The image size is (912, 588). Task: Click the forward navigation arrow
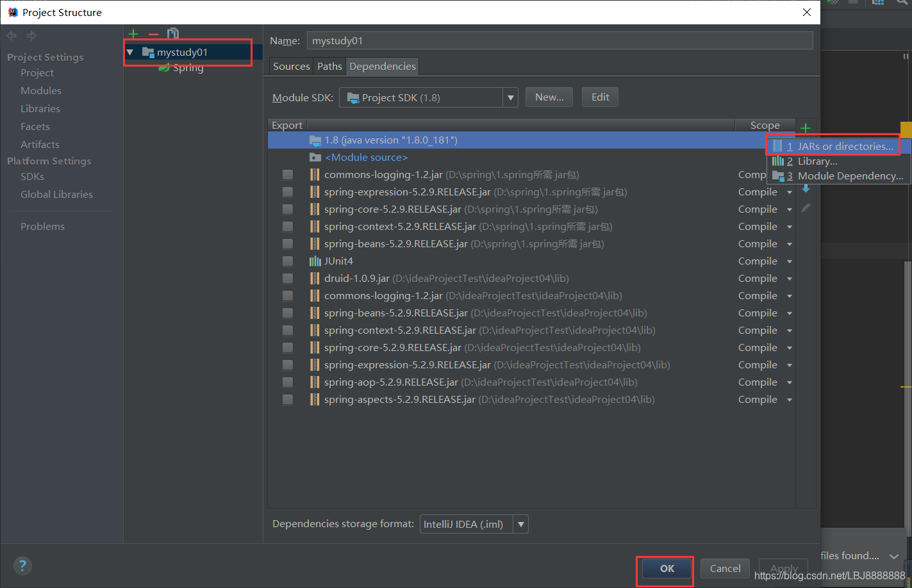pyautogui.click(x=31, y=36)
